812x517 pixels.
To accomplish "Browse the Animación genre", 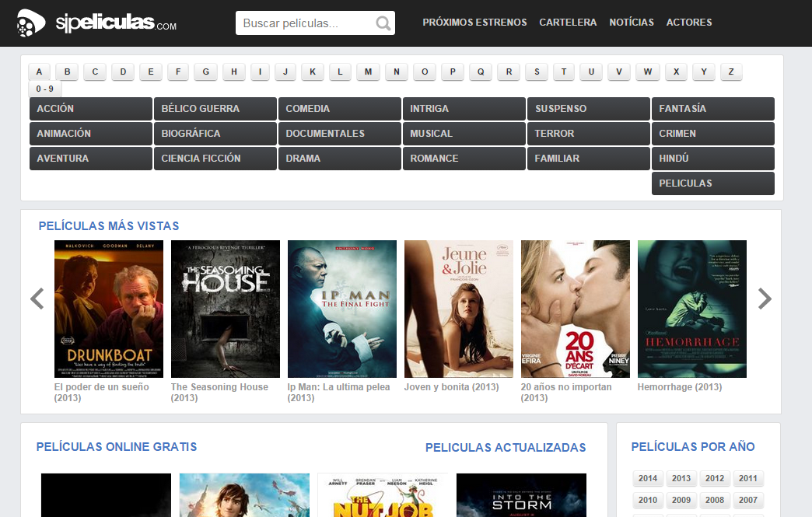I will 91,134.
